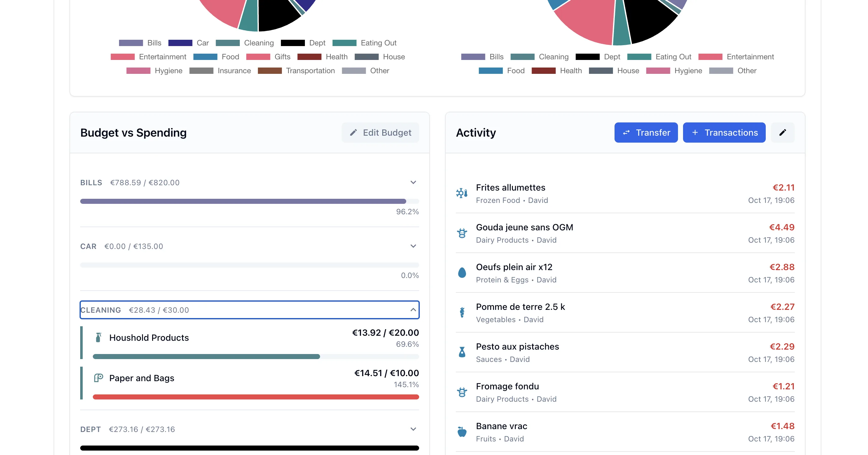Toggle Transportation legend item in left chart

tap(296, 70)
